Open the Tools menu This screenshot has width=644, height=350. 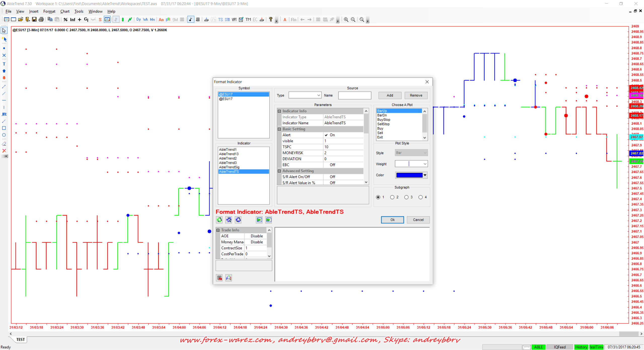click(79, 11)
